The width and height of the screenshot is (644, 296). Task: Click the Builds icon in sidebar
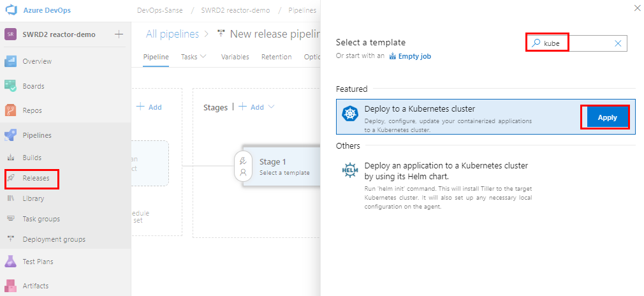click(11, 158)
